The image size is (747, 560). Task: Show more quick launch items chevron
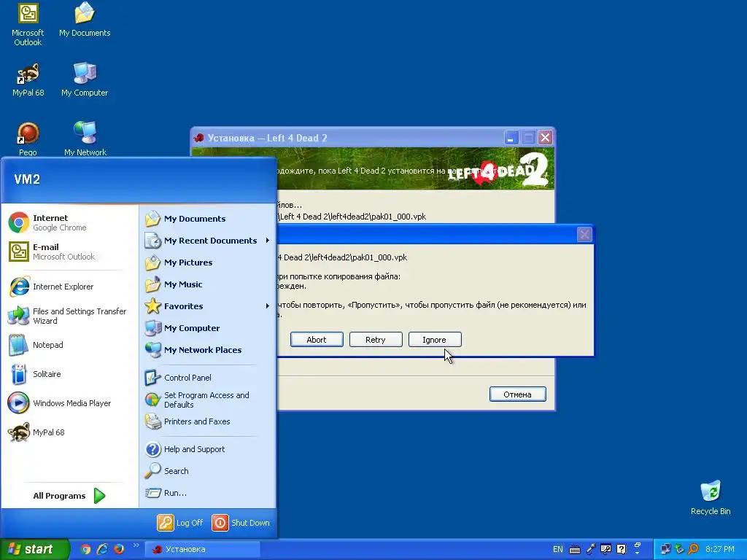[136, 545]
